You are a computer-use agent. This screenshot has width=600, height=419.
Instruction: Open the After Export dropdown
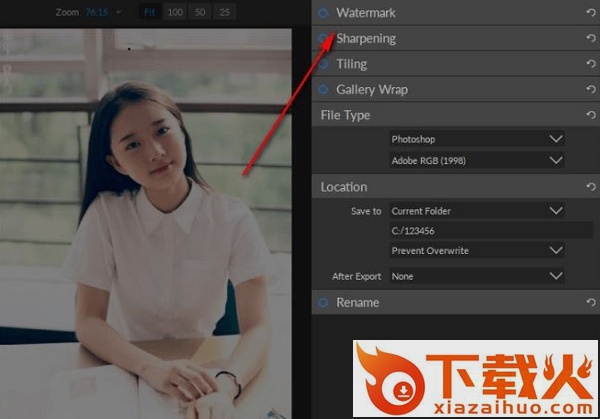[x=477, y=276]
